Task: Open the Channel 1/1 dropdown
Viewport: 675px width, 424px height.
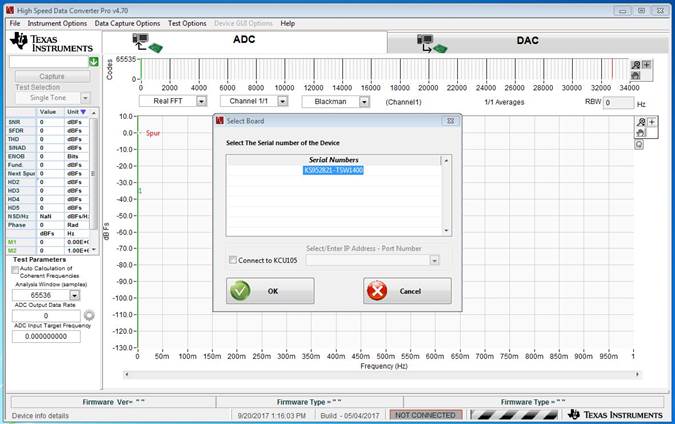Action: (x=282, y=101)
